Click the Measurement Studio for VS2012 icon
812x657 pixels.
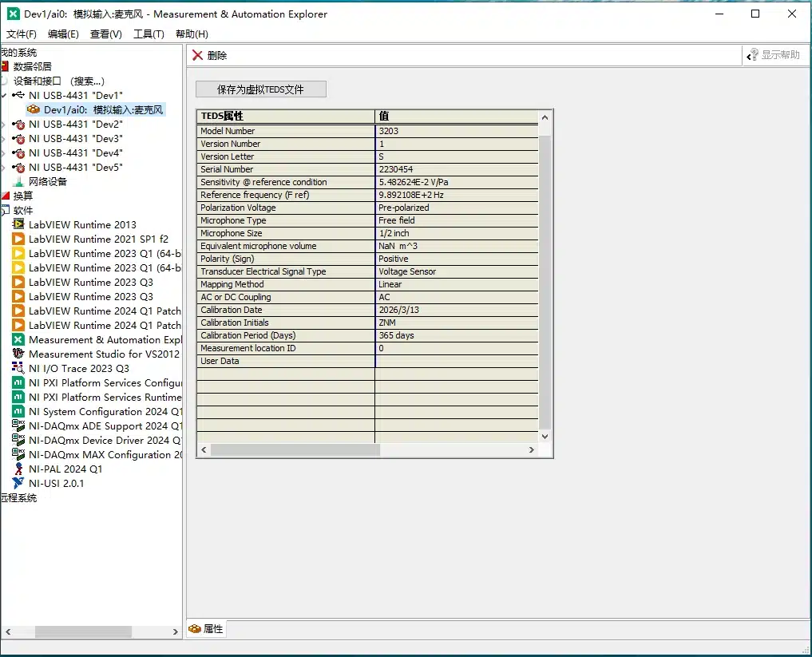pos(18,354)
